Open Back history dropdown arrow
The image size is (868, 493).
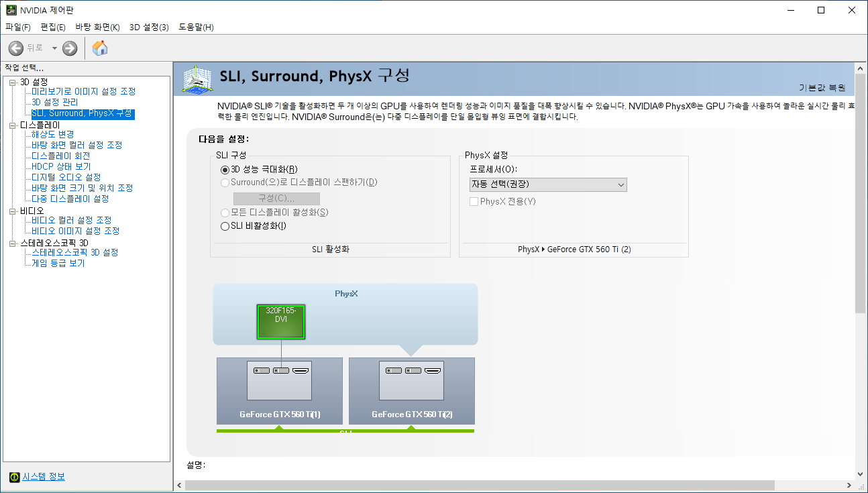[x=54, y=48]
